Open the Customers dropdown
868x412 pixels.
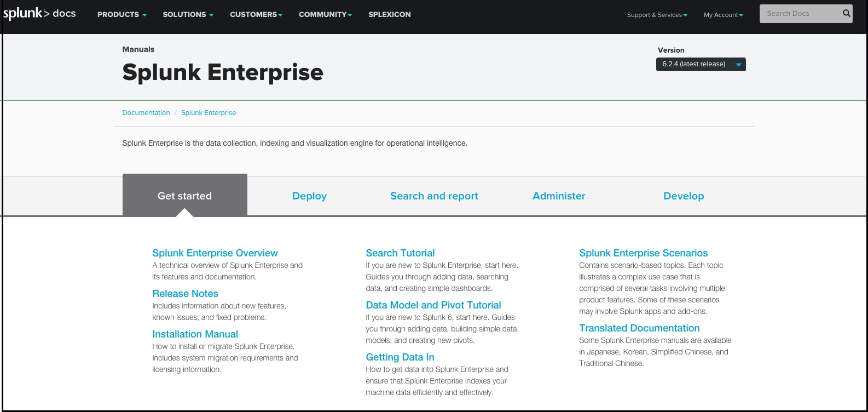(256, 15)
